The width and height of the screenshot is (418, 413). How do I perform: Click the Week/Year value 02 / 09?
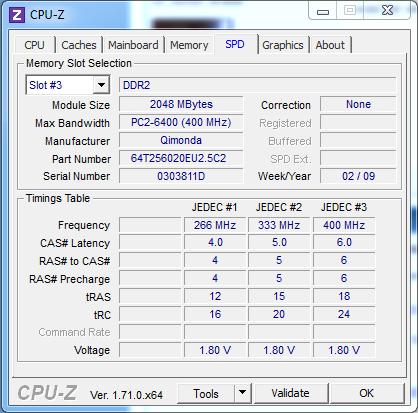(358, 176)
